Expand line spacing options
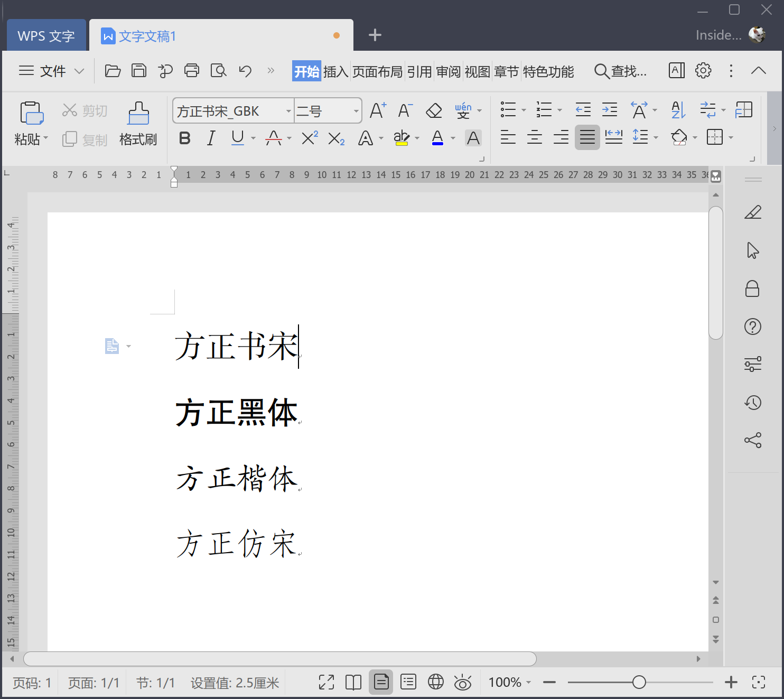This screenshot has height=699, width=784. point(656,138)
